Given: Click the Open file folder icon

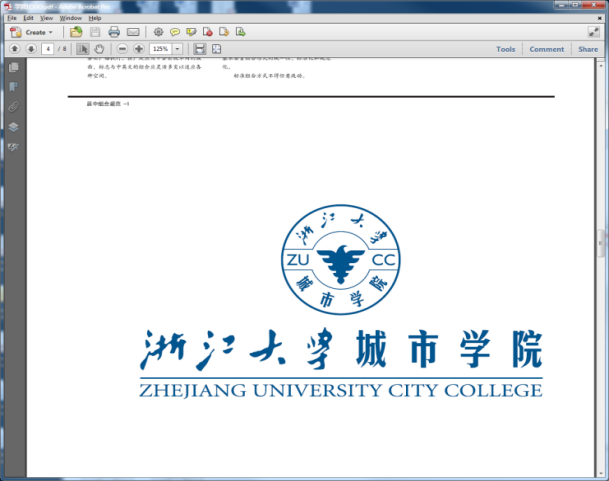Looking at the screenshot, I should pos(76,32).
